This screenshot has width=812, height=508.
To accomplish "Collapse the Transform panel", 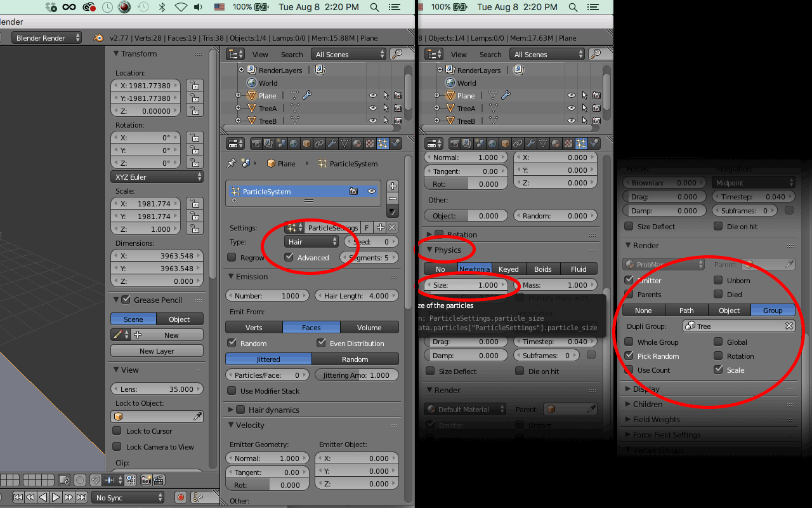I will 116,54.
